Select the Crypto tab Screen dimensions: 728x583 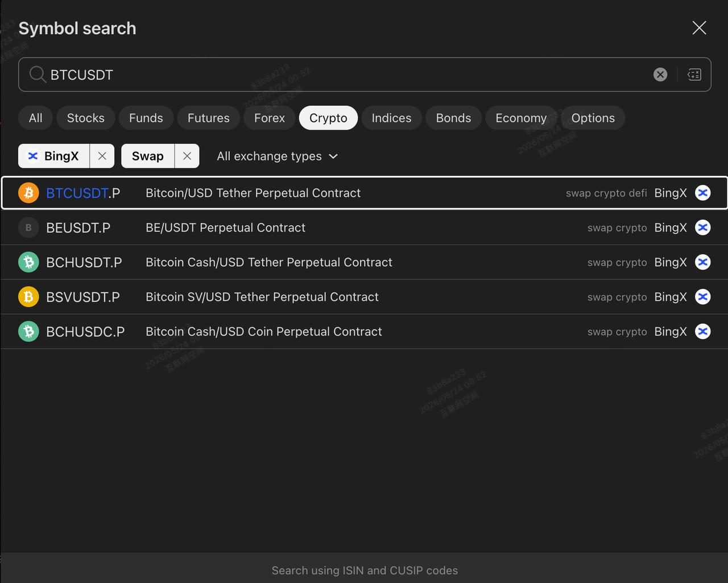pos(328,118)
